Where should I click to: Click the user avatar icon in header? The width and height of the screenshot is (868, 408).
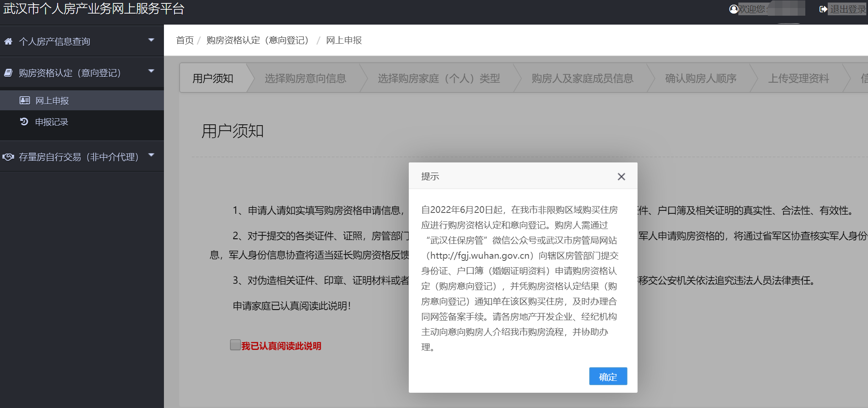click(x=733, y=9)
